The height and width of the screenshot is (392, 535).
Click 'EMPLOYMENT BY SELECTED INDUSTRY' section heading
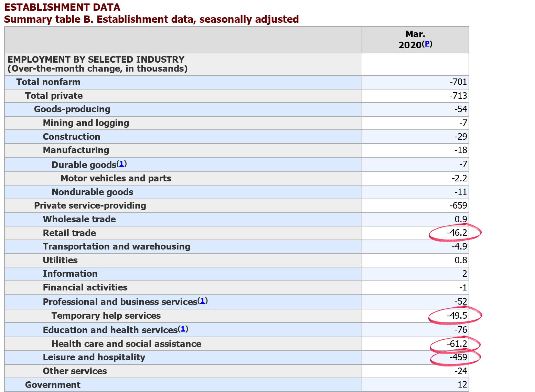96,60
